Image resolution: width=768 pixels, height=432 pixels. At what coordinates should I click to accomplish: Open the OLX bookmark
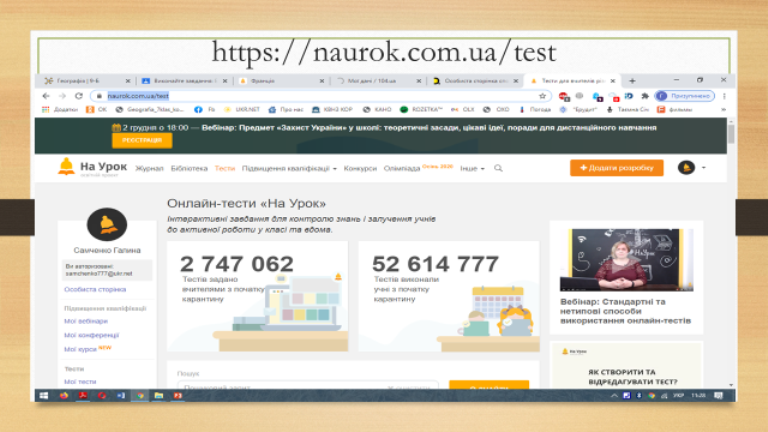462,110
